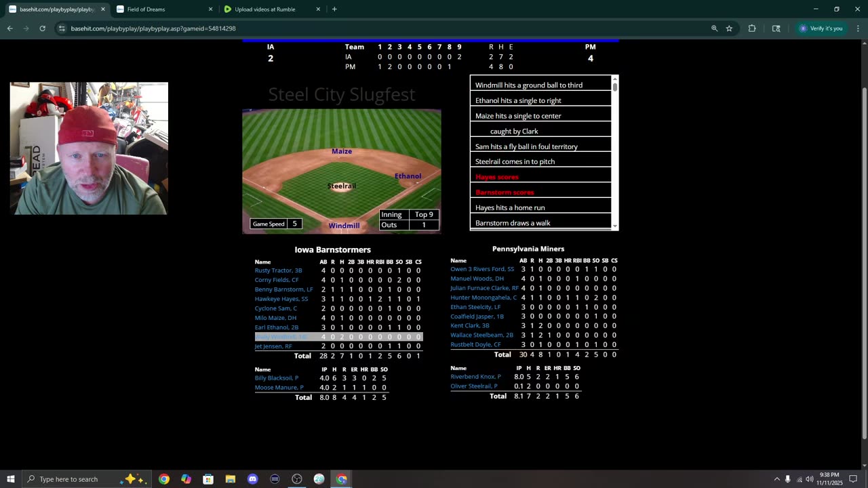Screen dimensions: 868x488
Task: Close the basehit.com playbyplay tab
Action: [103, 9]
